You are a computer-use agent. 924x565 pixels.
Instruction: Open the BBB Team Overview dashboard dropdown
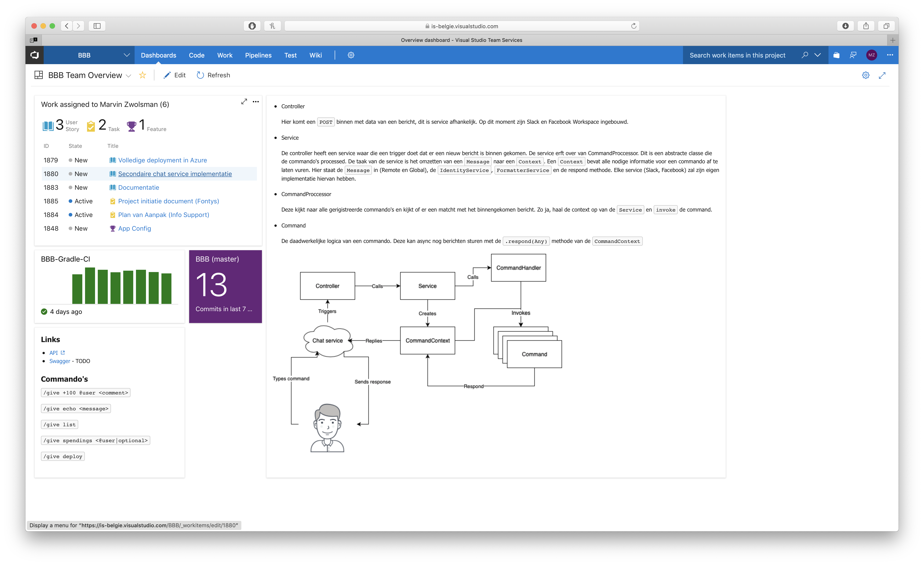(x=129, y=76)
